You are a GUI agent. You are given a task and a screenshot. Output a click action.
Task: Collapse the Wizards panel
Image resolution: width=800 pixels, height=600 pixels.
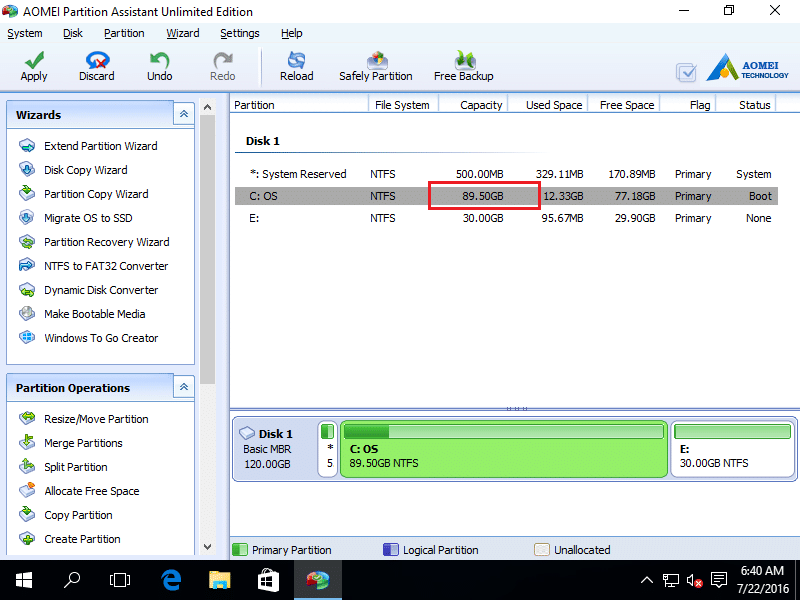click(184, 114)
